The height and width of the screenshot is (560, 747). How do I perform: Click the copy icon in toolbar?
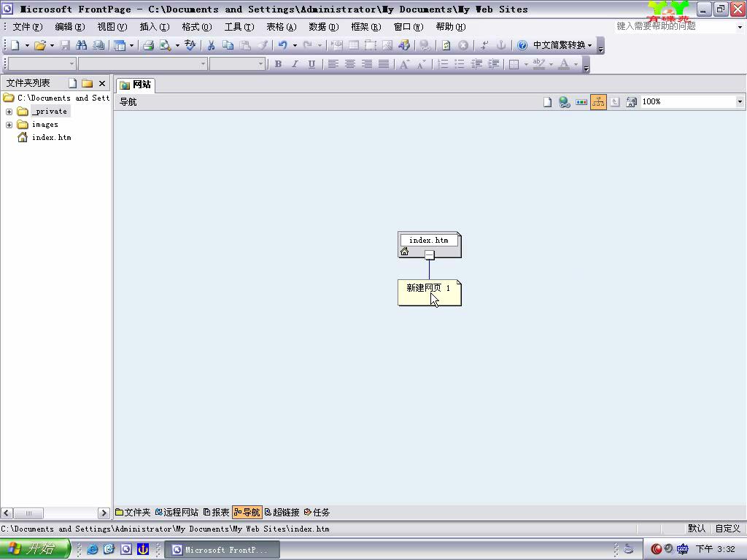coord(228,45)
